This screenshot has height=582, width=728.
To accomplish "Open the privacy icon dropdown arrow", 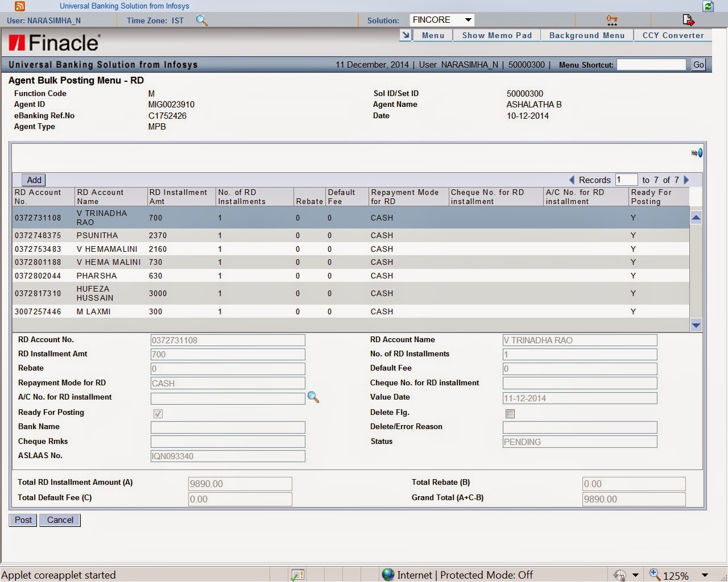I will tap(635, 575).
